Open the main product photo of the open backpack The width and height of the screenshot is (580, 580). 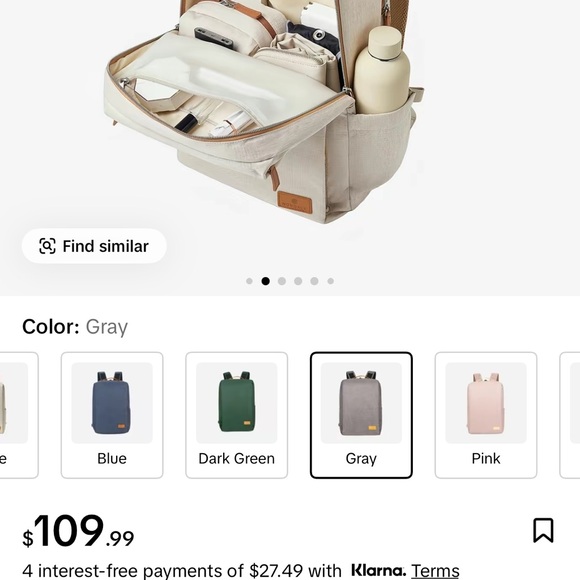[263, 111]
